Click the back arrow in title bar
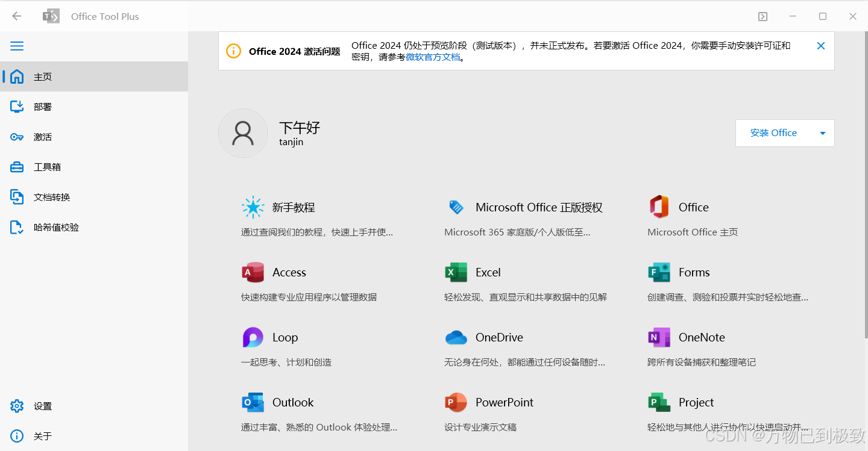 [x=16, y=16]
